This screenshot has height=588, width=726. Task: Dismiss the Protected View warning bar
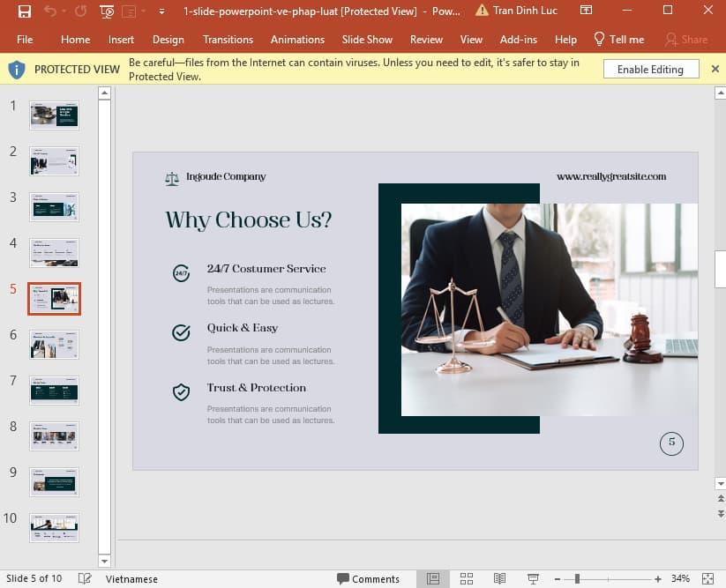coord(715,69)
